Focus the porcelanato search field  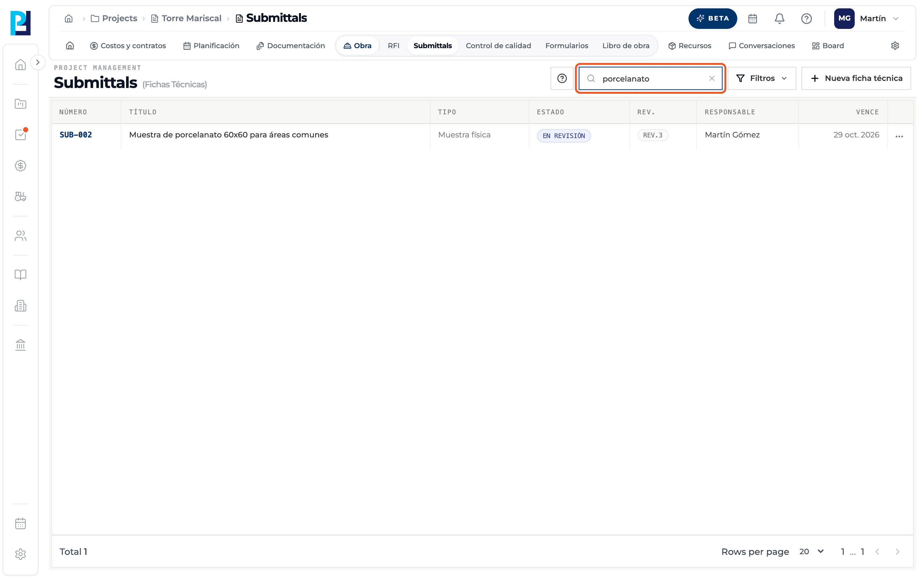[x=650, y=78]
